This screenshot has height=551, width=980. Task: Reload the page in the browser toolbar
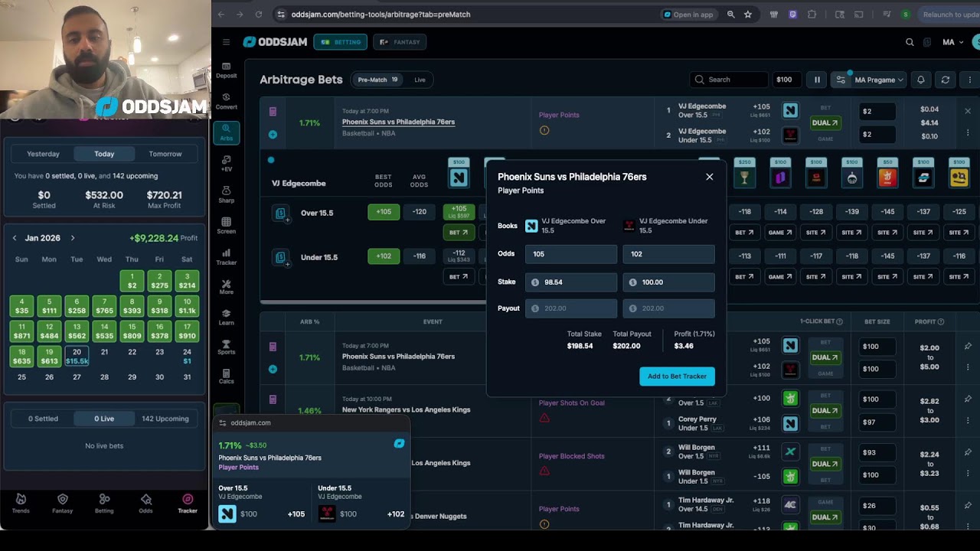point(259,14)
